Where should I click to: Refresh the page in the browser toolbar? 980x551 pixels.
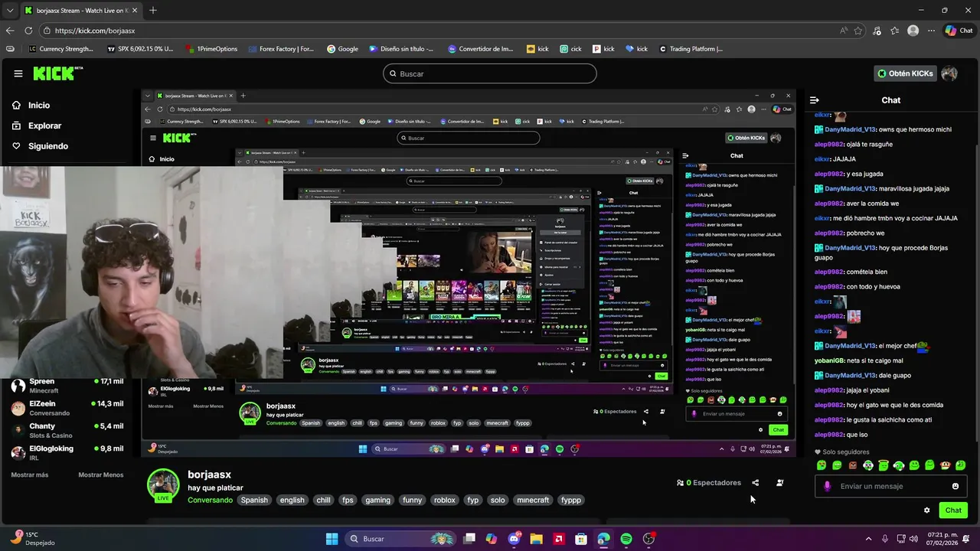coord(28,31)
